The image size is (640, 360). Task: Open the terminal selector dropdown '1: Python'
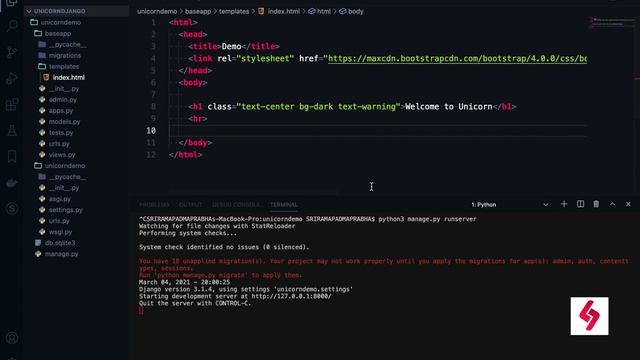(x=509, y=204)
